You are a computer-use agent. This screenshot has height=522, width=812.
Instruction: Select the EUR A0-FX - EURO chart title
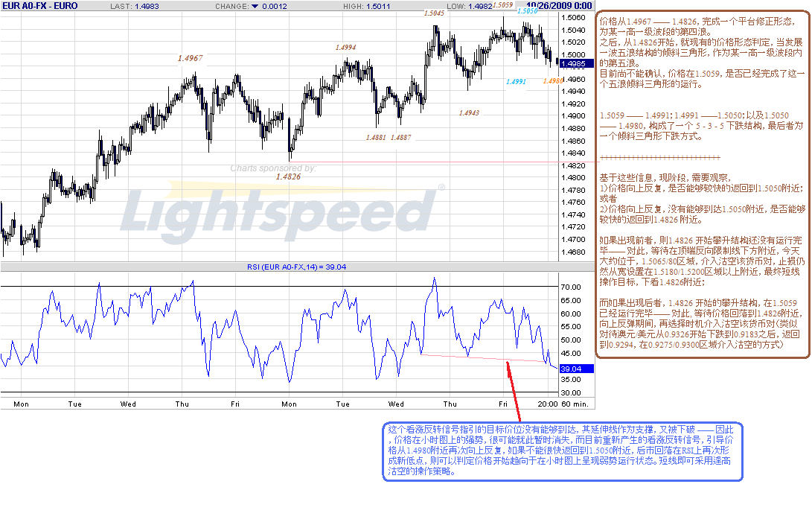pyautogui.click(x=40, y=6)
